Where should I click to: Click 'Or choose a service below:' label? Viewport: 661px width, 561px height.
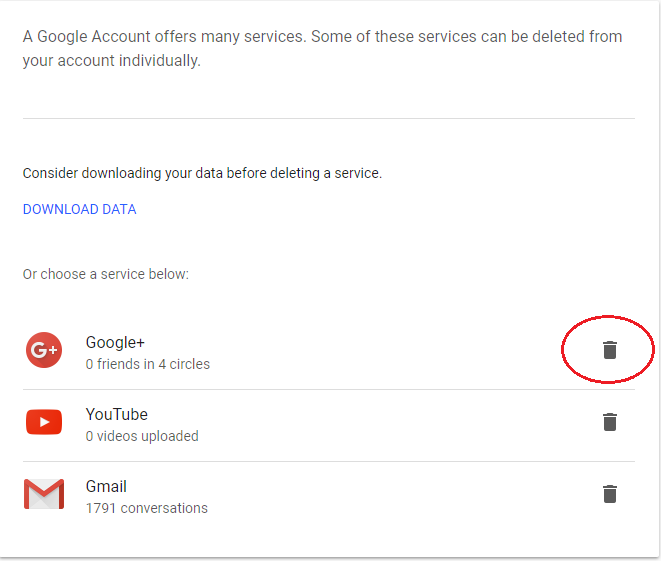pos(106,274)
